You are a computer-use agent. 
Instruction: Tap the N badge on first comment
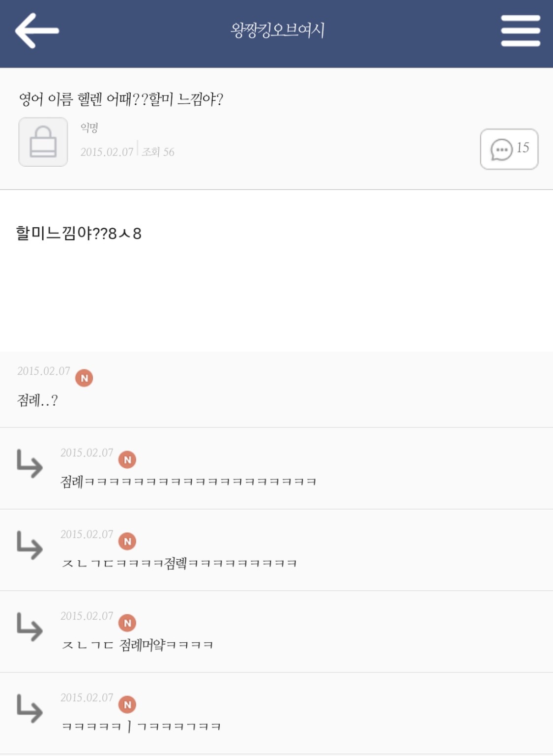[x=84, y=378]
